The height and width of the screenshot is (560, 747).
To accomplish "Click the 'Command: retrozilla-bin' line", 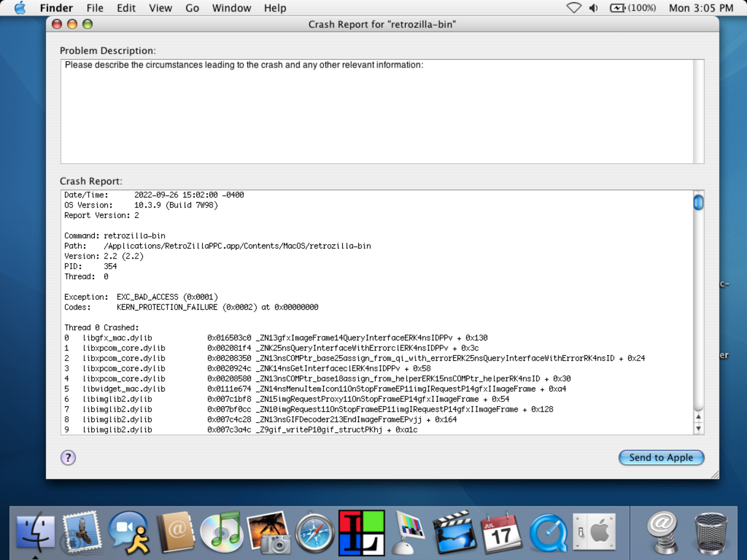I will pos(115,236).
